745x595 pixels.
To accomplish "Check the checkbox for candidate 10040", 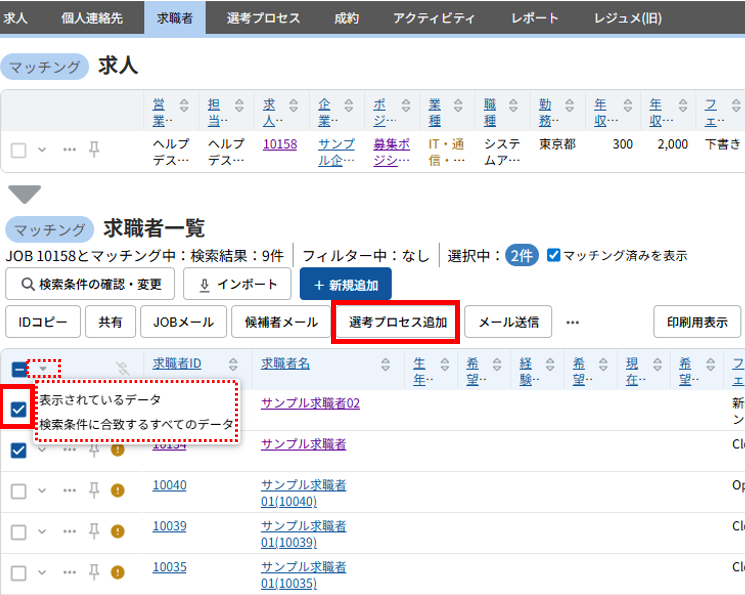I will (x=19, y=490).
